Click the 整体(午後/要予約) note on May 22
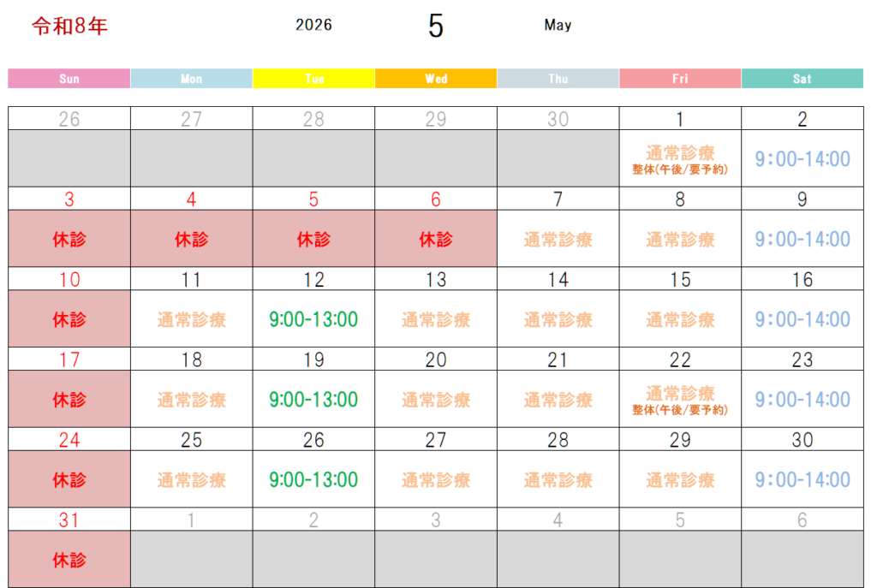The width and height of the screenshot is (877, 588). click(x=680, y=411)
